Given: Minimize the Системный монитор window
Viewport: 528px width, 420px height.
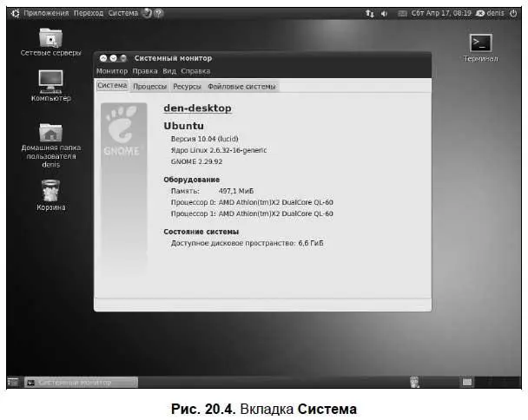Looking at the screenshot, I should click(x=114, y=58).
